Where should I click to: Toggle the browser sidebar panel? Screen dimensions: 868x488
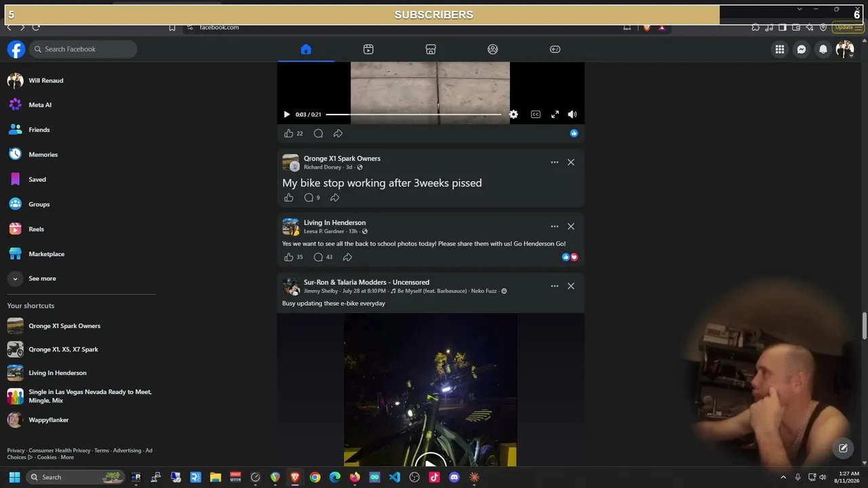pos(783,27)
